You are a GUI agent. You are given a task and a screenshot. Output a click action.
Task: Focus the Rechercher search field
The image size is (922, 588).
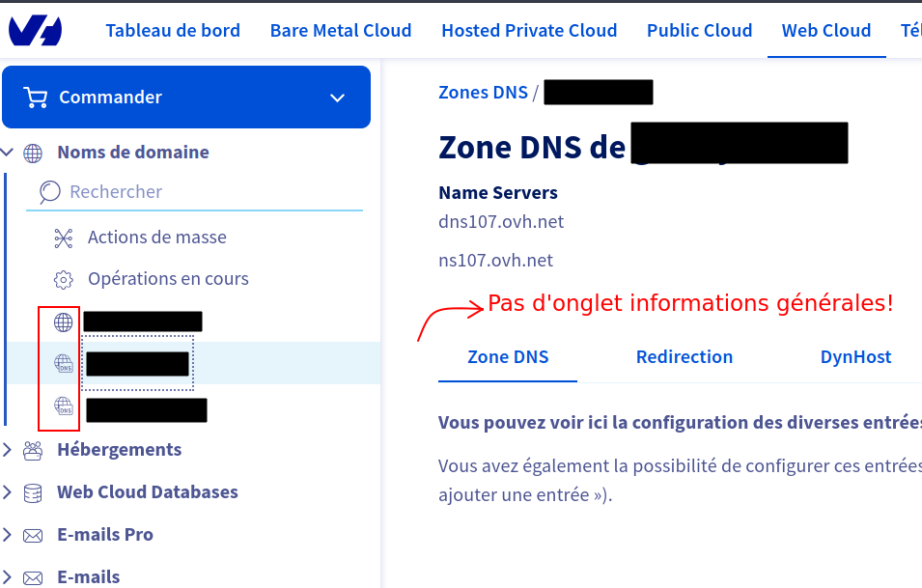(194, 192)
